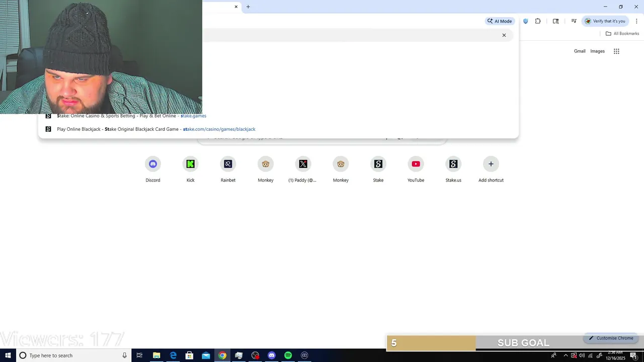This screenshot has width=644, height=362.
Task: Open the Gmail link
Action: coord(580,51)
